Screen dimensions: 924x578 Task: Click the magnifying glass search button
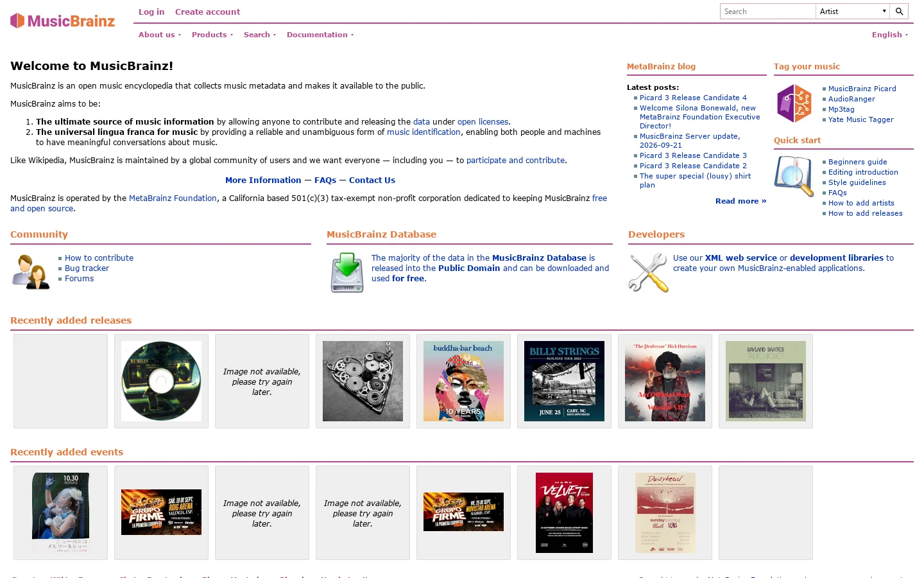pyautogui.click(x=899, y=12)
